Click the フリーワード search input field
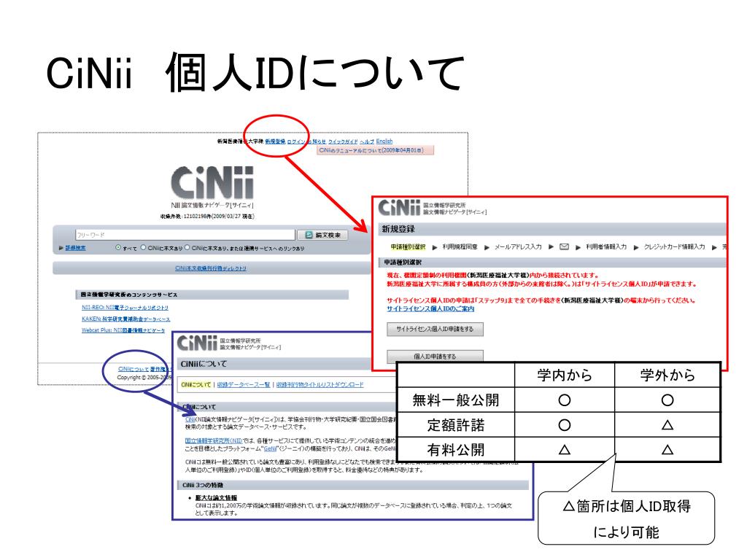 pos(185,235)
